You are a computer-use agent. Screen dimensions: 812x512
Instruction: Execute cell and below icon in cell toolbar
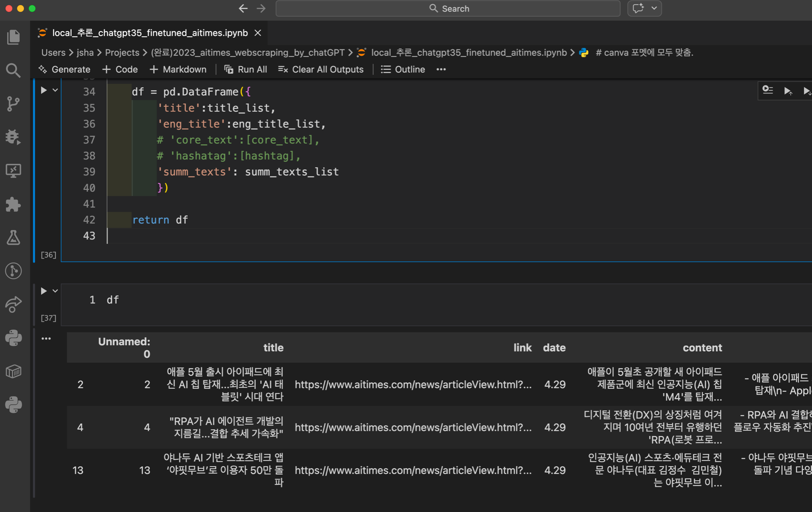(807, 91)
